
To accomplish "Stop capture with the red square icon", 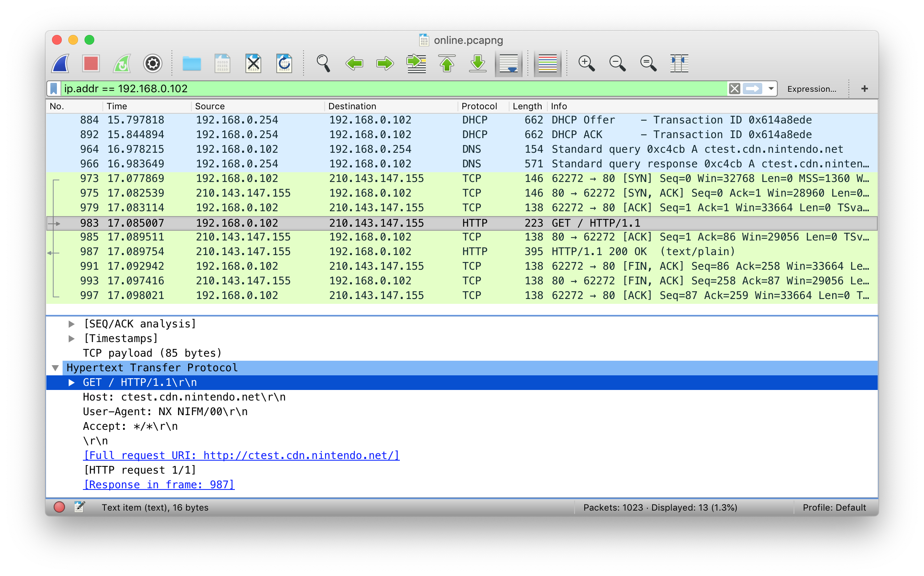I will point(91,64).
